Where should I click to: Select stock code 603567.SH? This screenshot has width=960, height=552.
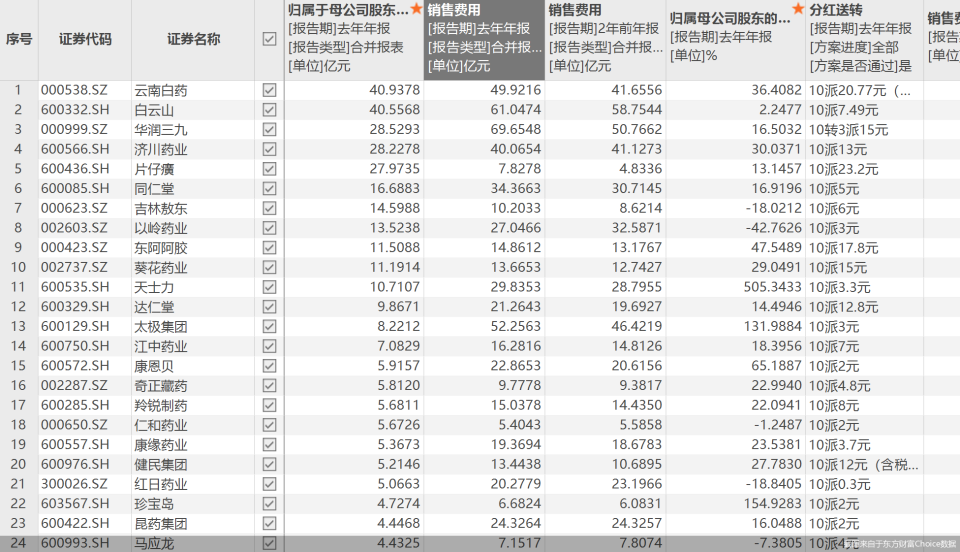point(75,504)
